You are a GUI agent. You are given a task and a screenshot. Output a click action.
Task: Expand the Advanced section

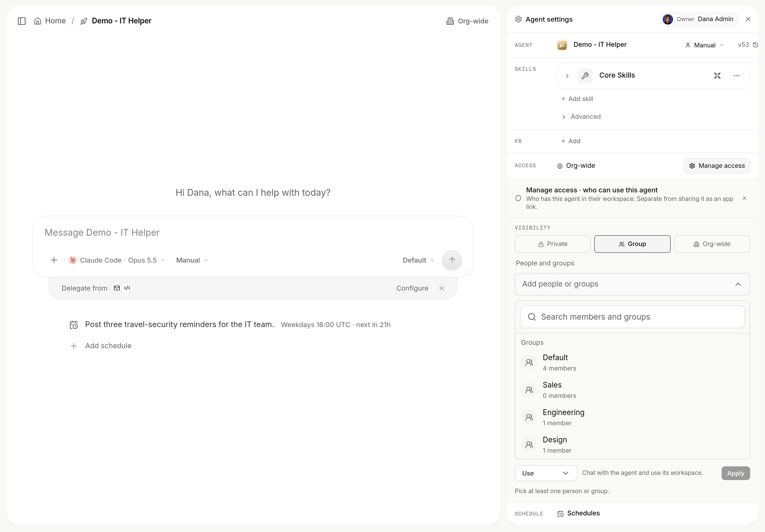(581, 116)
